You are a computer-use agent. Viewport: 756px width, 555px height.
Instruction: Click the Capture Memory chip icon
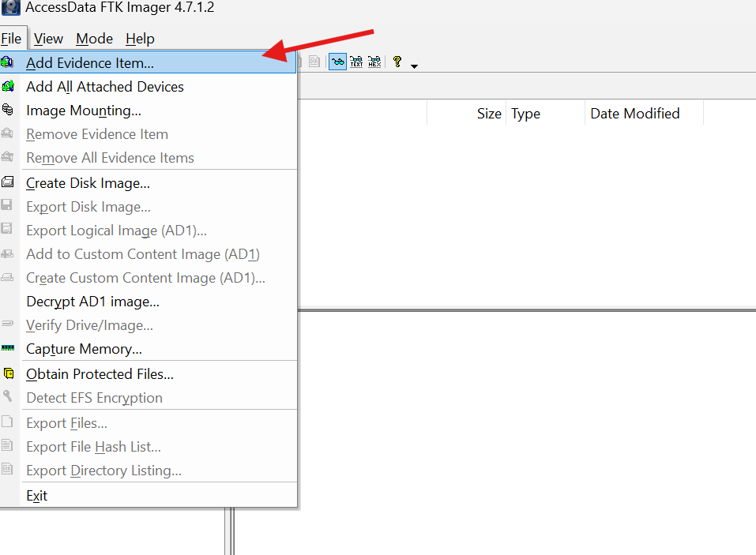8,349
